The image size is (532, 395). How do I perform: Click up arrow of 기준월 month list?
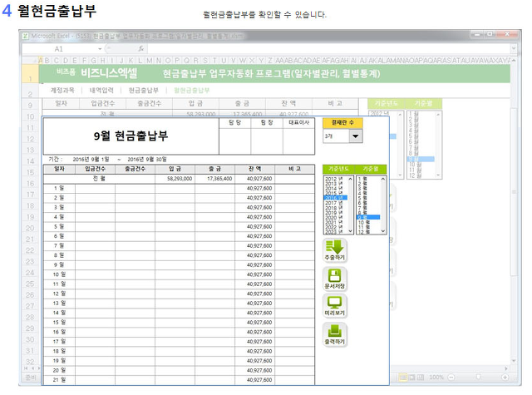(x=383, y=179)
